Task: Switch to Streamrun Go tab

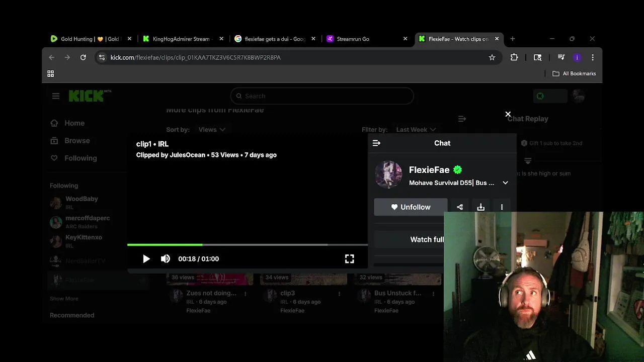Action: coord(353,39)
